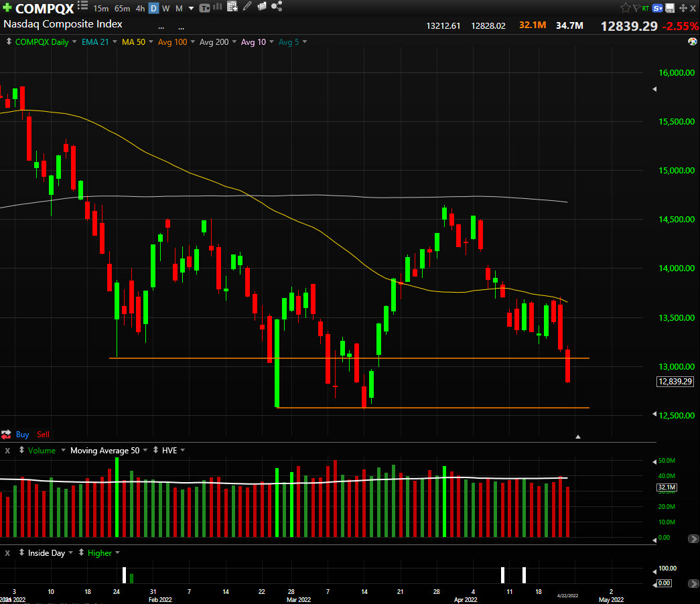Click the color palette icon top right of chart
The image size is (700, 604).
coord(693,42)
